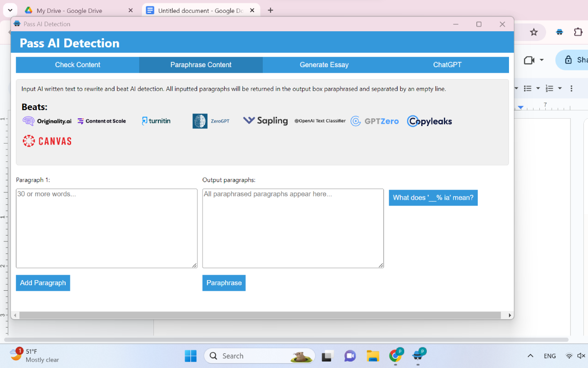Open the chat app in taskbar
Screen dimensions: 588x368
point(350,356)
